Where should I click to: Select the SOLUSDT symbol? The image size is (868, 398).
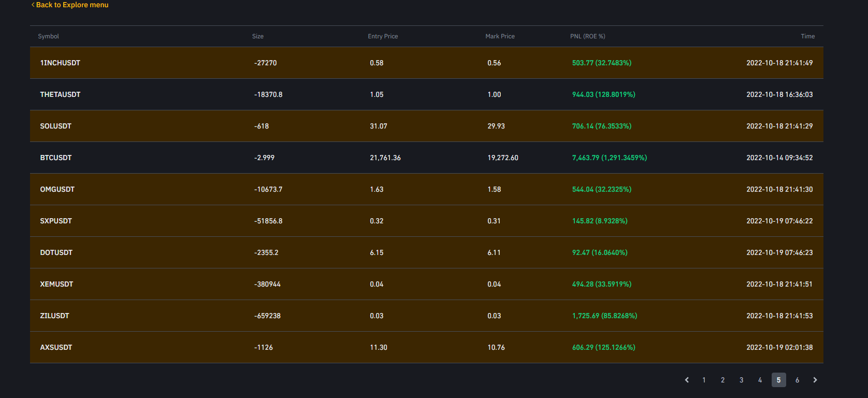pyautogui.click(x=56, y=126)
